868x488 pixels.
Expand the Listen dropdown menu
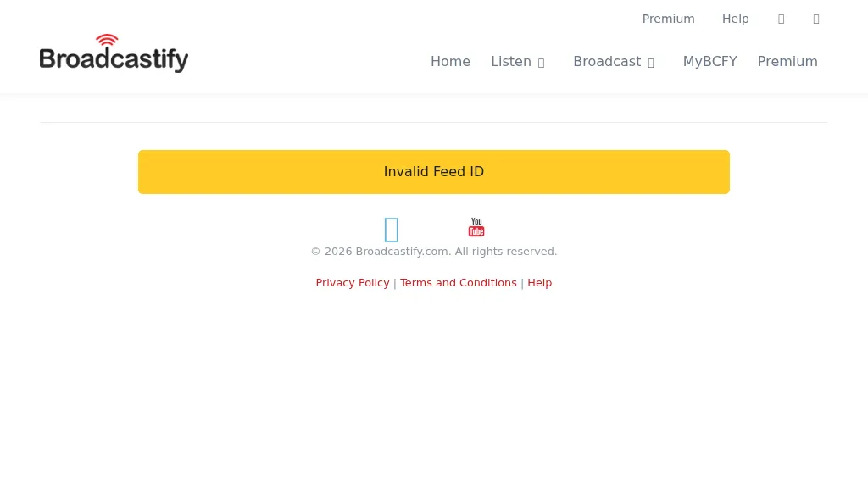(518, 61)
